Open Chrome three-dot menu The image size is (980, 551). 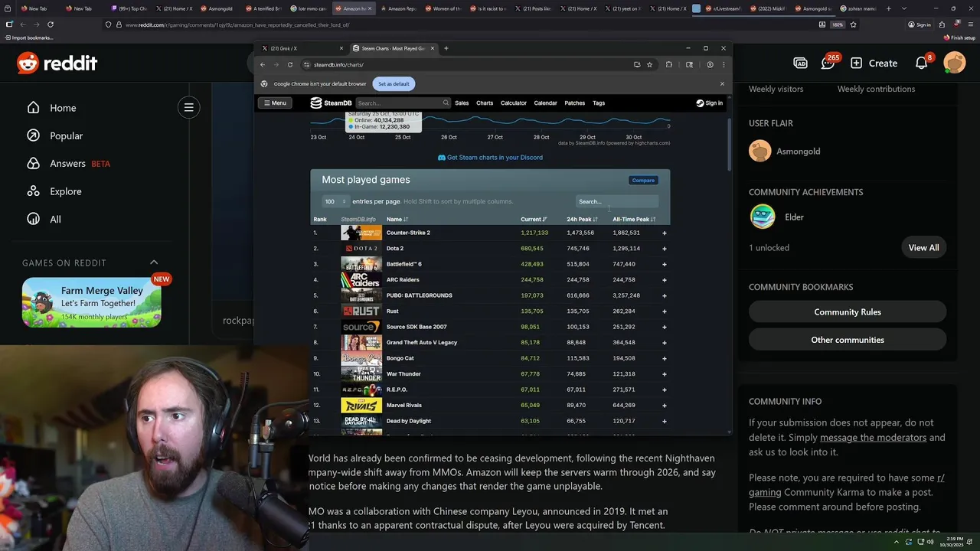pos(724,64)
